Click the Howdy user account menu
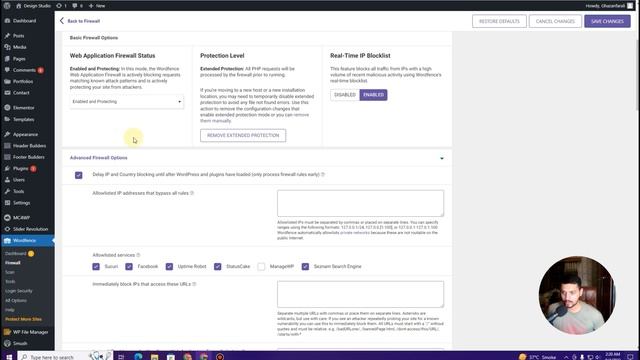 pos(609,6)
